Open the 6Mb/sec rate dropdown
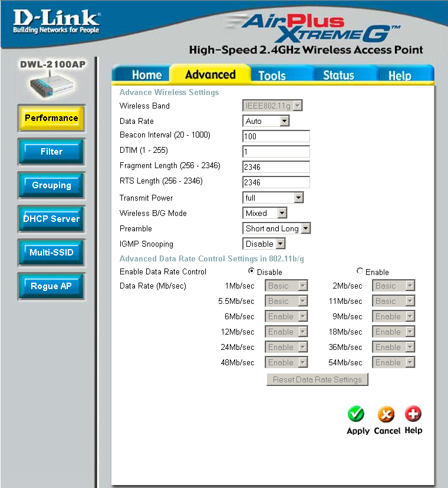This screenshot has height=488, width=448. point(286,316)
